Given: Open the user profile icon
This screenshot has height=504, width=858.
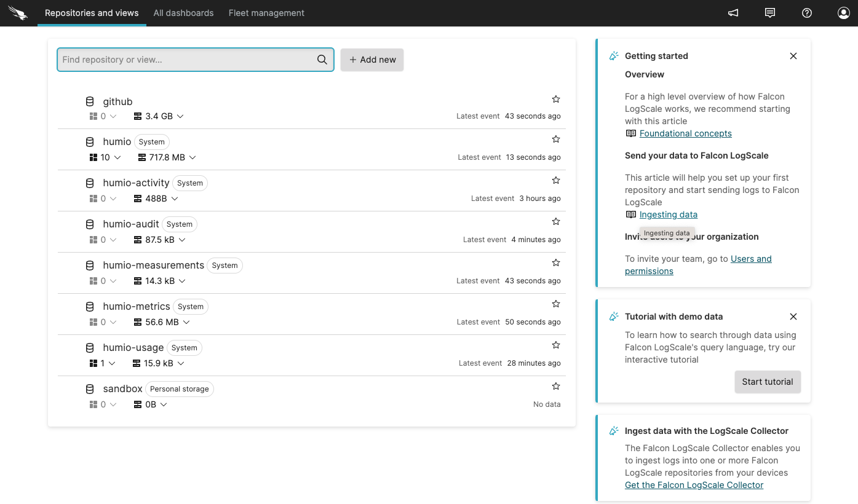Looking at the screenshot, I should tap(843, 12).
